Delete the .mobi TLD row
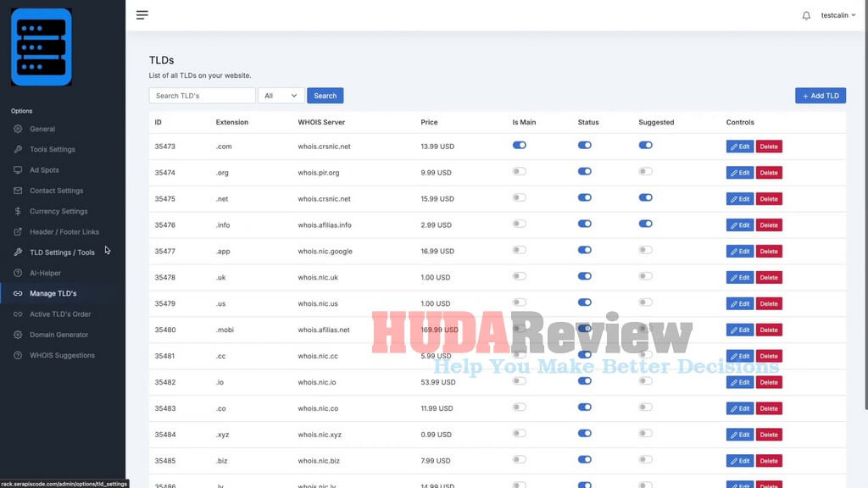Viewport: 868px width, 488px height. tap(769, 330)
